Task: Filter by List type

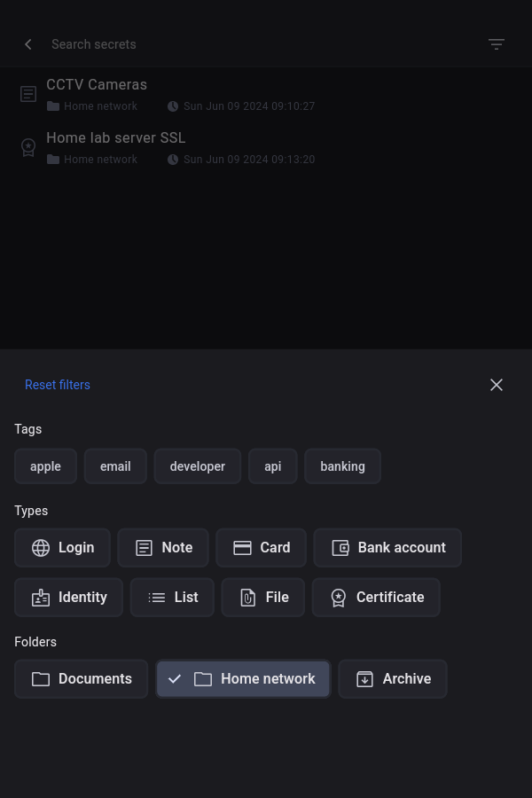Action: (x=172, y=598)
